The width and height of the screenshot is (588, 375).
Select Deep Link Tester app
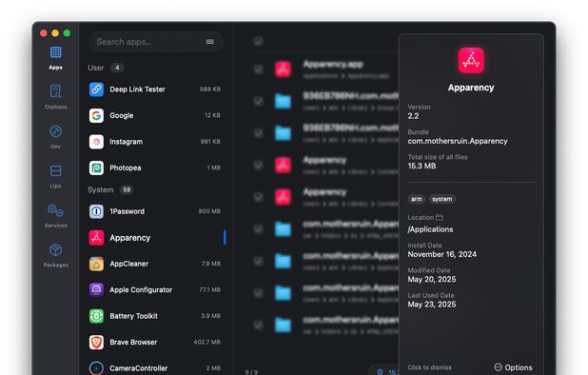155,89
